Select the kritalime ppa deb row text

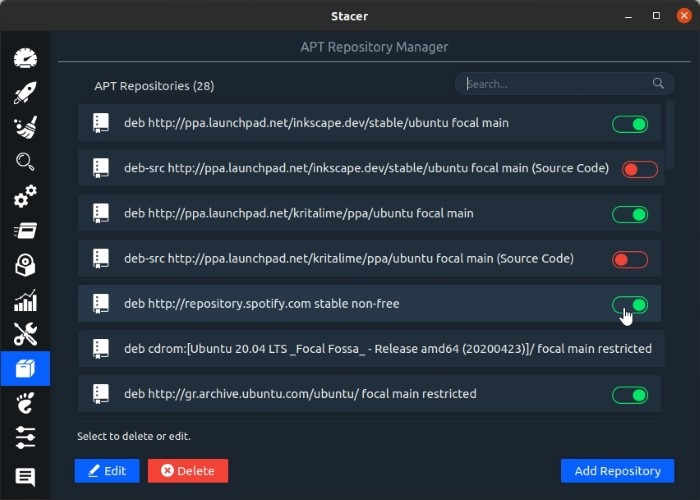pyautogui.click(x=299, y=213)
